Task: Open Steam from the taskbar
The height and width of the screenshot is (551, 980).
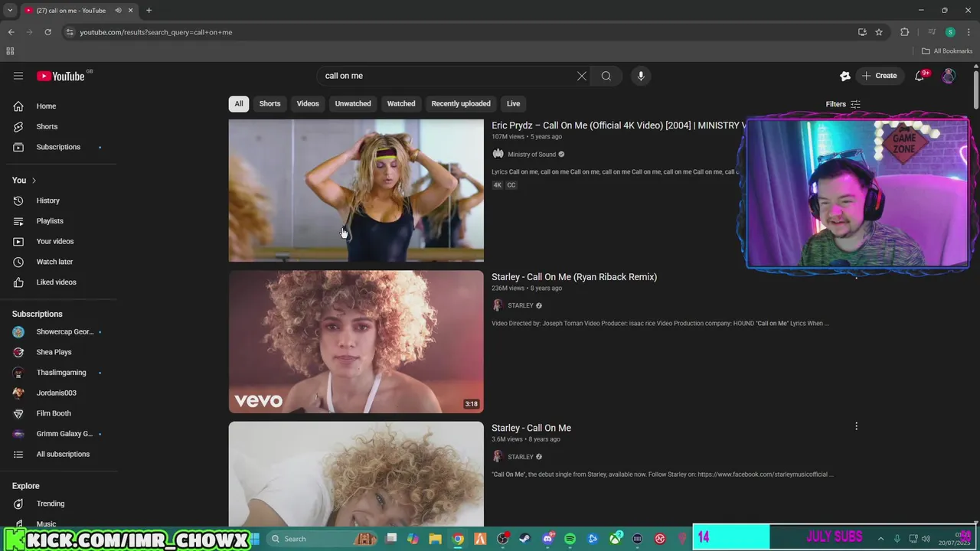Action: 524,539
